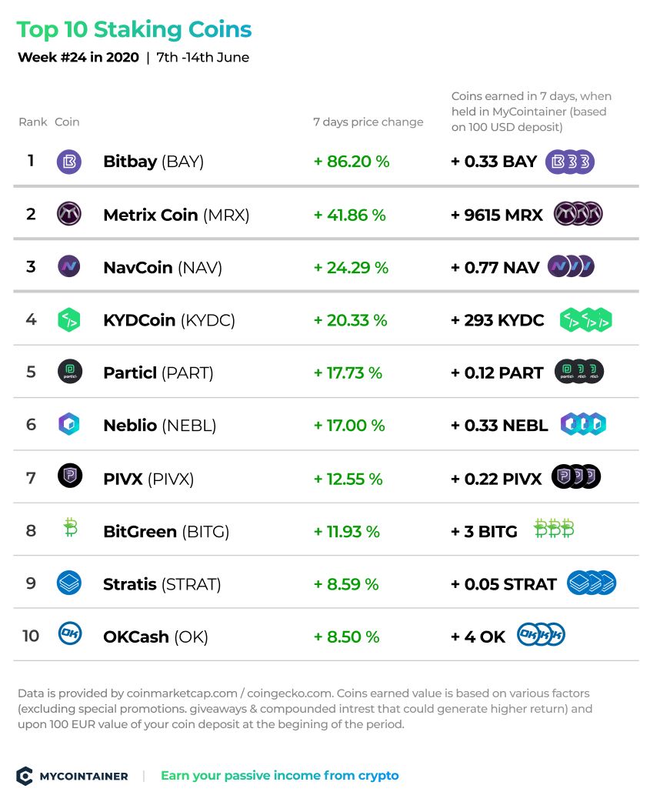Select the OKCash OK circle icon

[70, 633]
